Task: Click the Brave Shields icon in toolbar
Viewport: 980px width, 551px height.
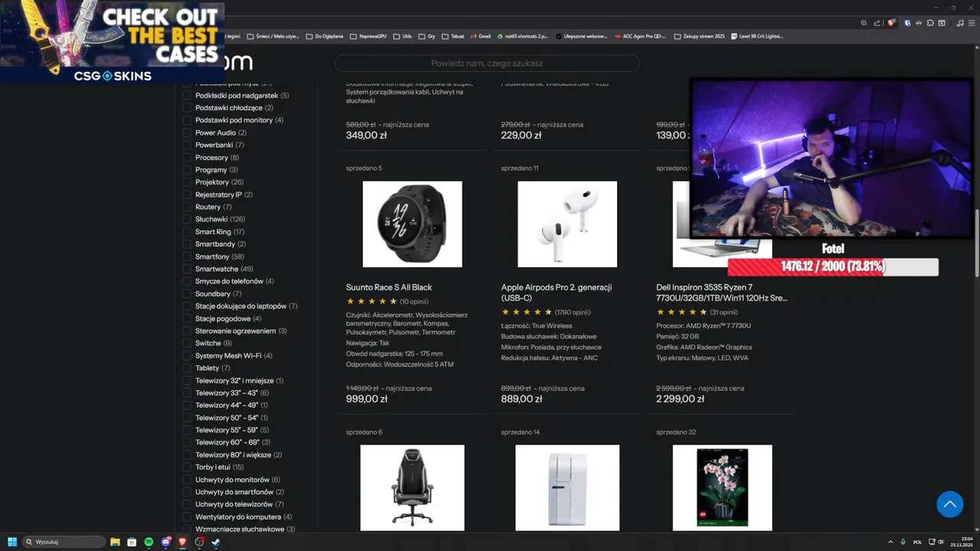Action: pyautogui.click(x=891, y=23)
